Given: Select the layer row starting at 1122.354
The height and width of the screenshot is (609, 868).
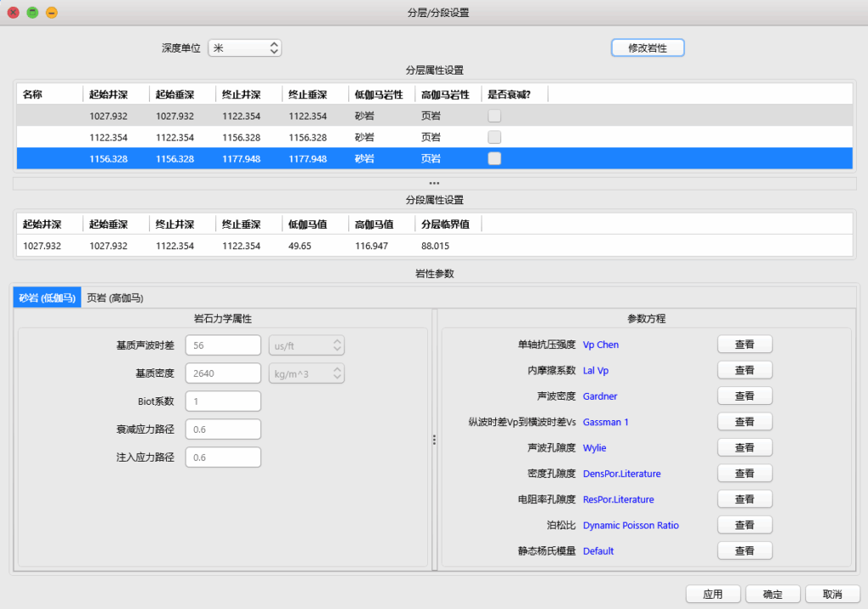Looking at the screenshot, I should pos(435,137).
